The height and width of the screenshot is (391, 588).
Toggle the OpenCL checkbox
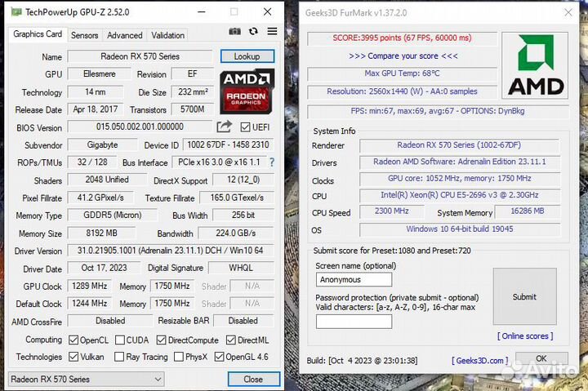coord(73,340)
